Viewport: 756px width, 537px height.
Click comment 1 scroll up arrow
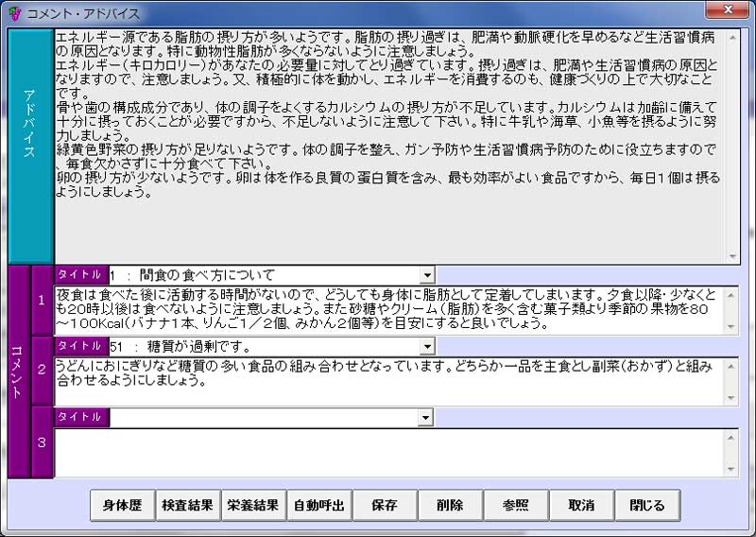[730, 294]
